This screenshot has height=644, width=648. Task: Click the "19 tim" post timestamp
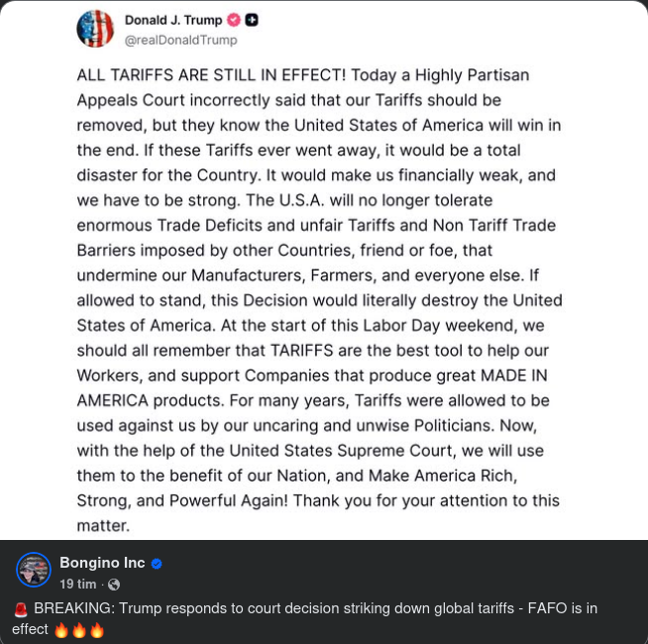coord(78,585)
